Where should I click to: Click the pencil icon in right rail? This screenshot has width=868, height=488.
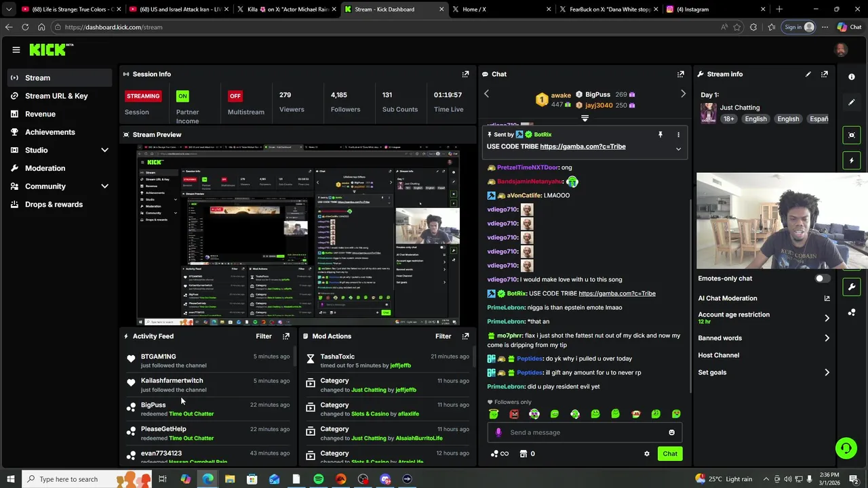tap(852, 102)
